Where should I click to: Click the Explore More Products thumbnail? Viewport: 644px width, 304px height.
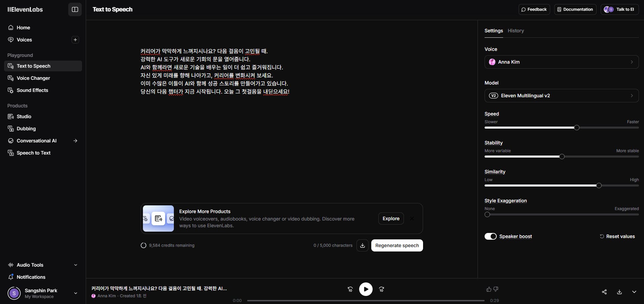(158, 218)
